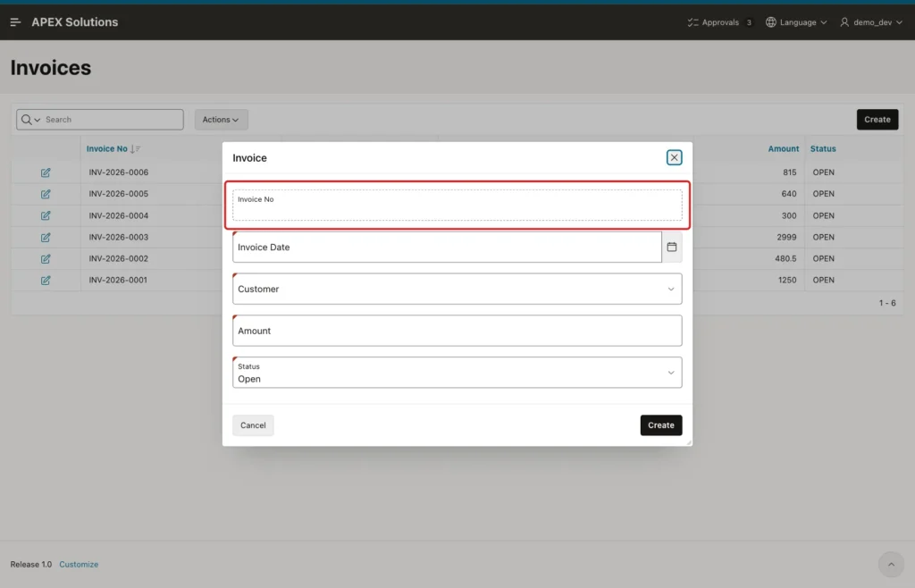Select the INV-2026-0003 cell
The image size is (915, 588).
[119, 237]
